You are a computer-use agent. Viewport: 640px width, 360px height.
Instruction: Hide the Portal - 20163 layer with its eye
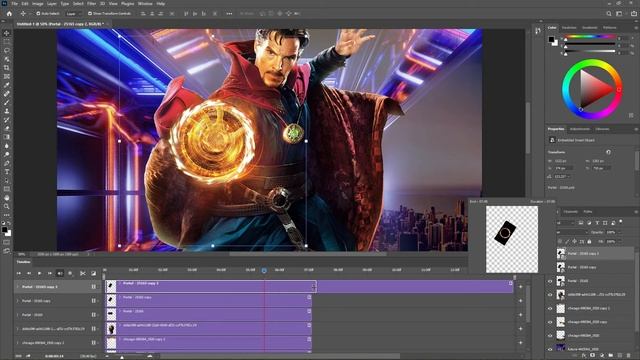(x=550, y=281)
